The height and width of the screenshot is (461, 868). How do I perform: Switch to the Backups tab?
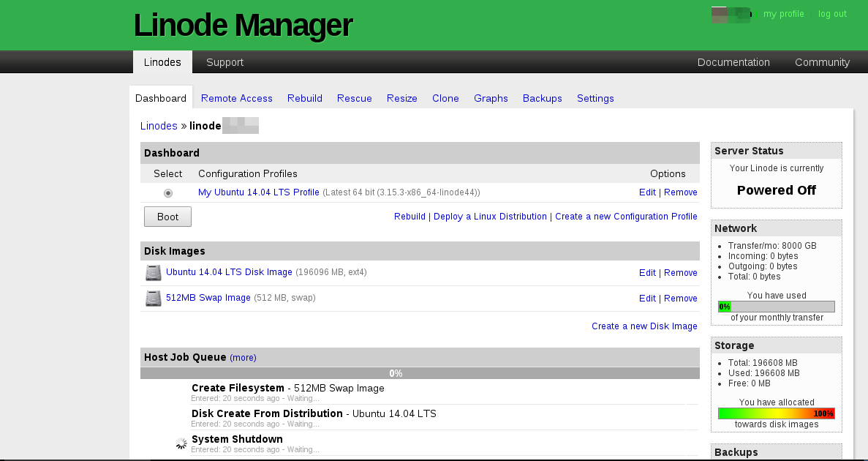point(543,98)
